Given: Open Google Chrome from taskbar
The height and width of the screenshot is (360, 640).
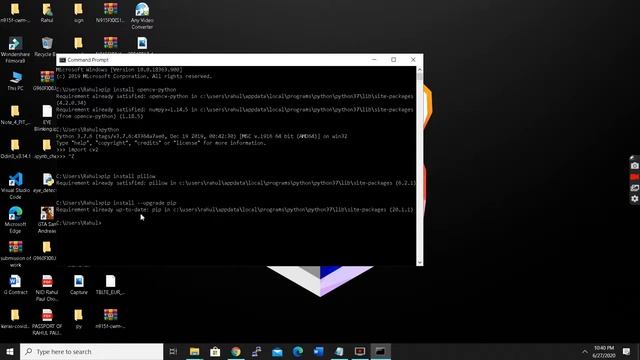Looking at the screenshot, I should coord(236,351).
